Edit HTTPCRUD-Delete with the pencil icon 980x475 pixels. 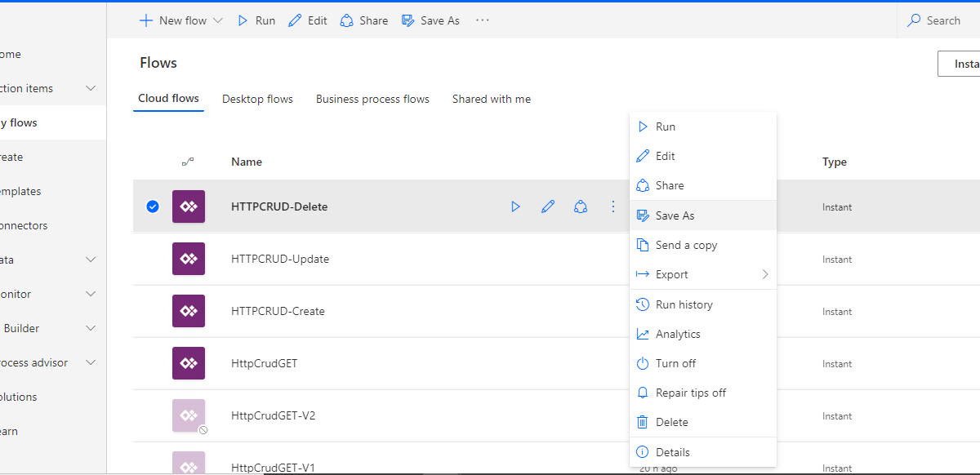coord(548,206)
